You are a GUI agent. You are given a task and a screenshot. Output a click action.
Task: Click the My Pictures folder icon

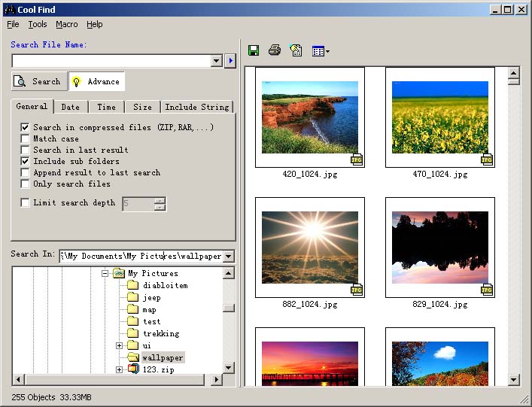click(x=119, y=272)
